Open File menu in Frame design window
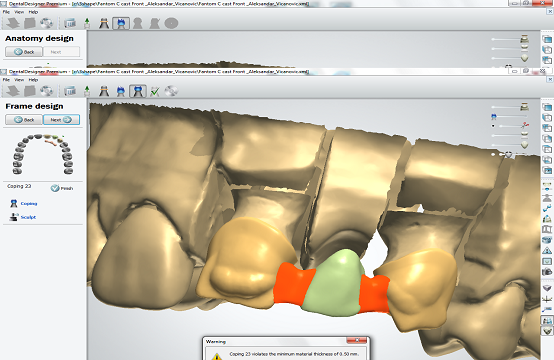554x360 pixels. (x=6, y=80)
